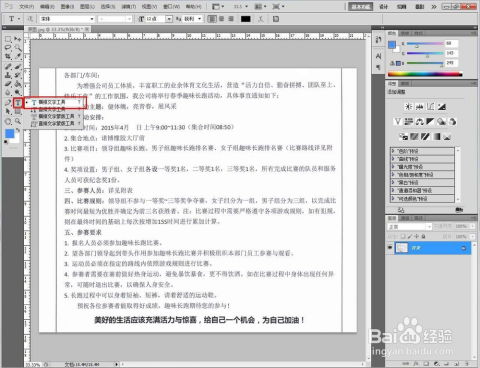Choose Horizontal Type Mask Tool in flyout
This screenshot has width=480, height=368.
(55, 116)
